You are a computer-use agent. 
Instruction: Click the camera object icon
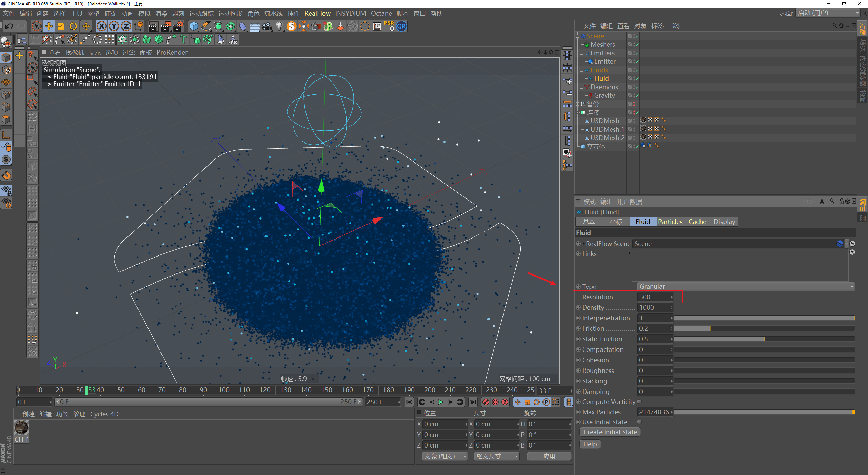pos(267,26)
